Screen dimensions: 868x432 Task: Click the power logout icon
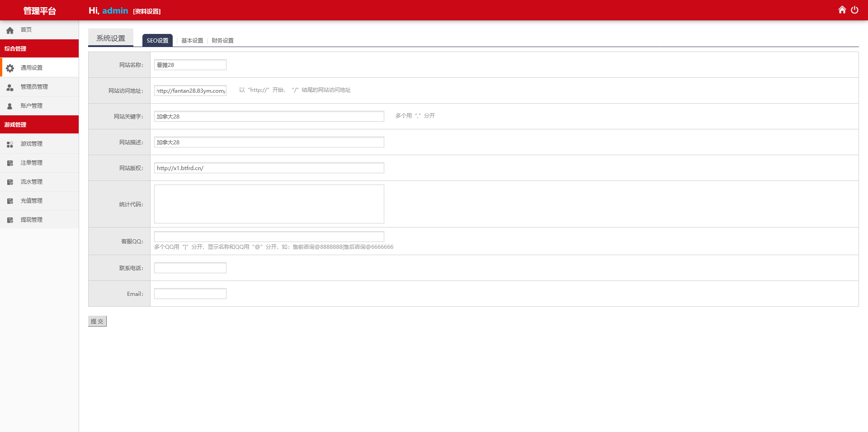pos(854,10)
